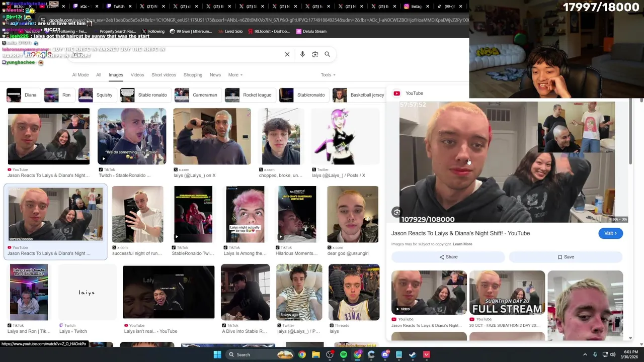Viewport: 644px width, 362px height.
Task: Click the YouTube source icon in preview panel
Action: pos(396,93)
